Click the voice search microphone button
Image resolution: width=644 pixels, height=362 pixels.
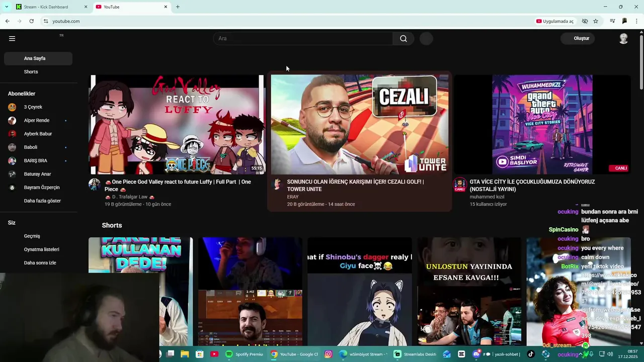426,39
